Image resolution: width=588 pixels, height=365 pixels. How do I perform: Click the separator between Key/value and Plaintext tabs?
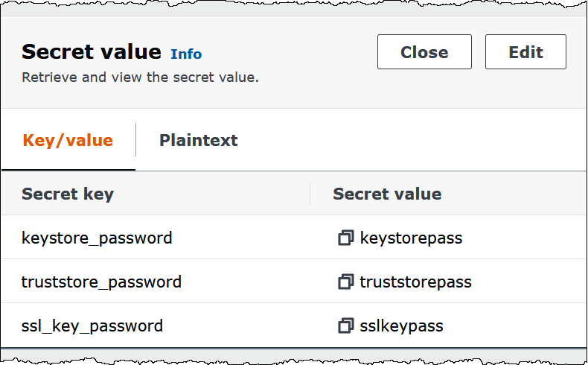(x=135, y=140)
